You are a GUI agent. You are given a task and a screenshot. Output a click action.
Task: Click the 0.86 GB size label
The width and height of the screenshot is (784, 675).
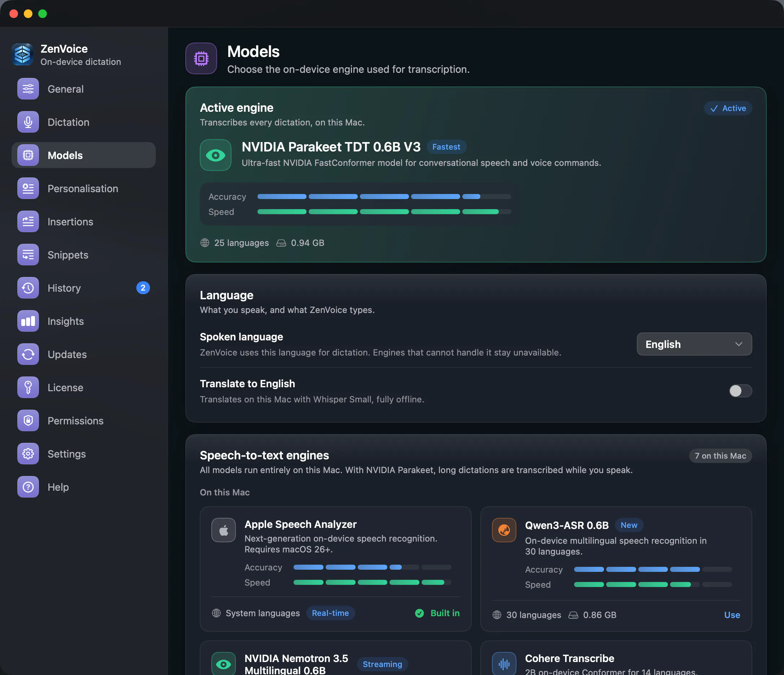[600, 615]
